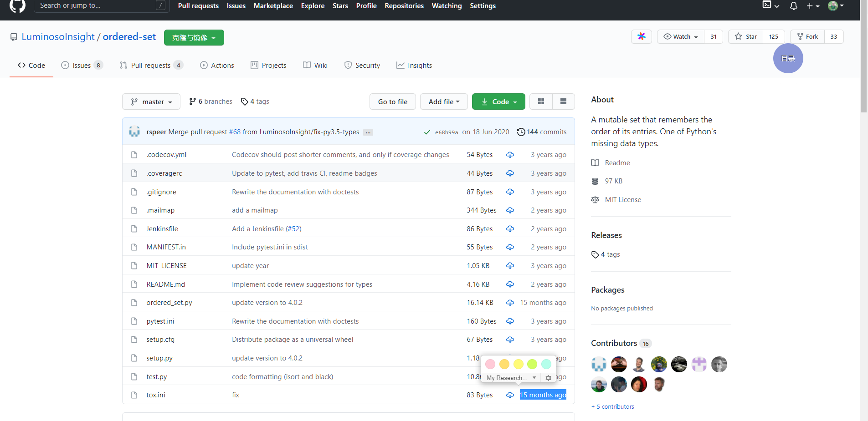The image size is (868, 421).
Task: Download the .codecov.yml file via cloud icon
Action: pyautogui.click(x=510, y=155)
